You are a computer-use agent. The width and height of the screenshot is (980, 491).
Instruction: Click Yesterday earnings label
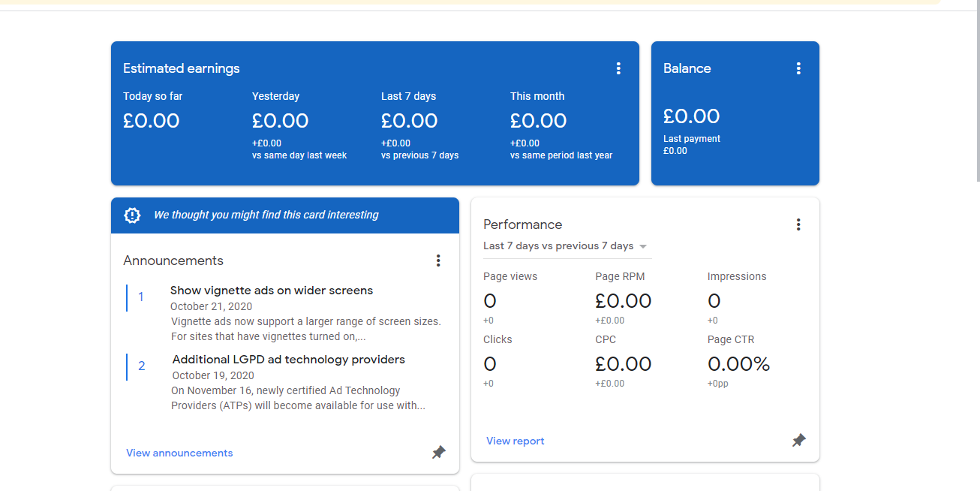(275, 96)
